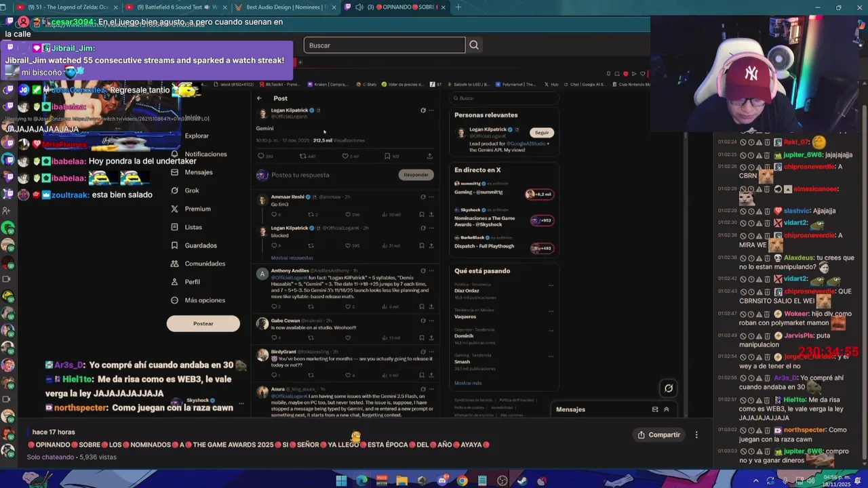868x488 pixels.
Task: Open Google Chrome from the taskbar
Action: point(462,481)
